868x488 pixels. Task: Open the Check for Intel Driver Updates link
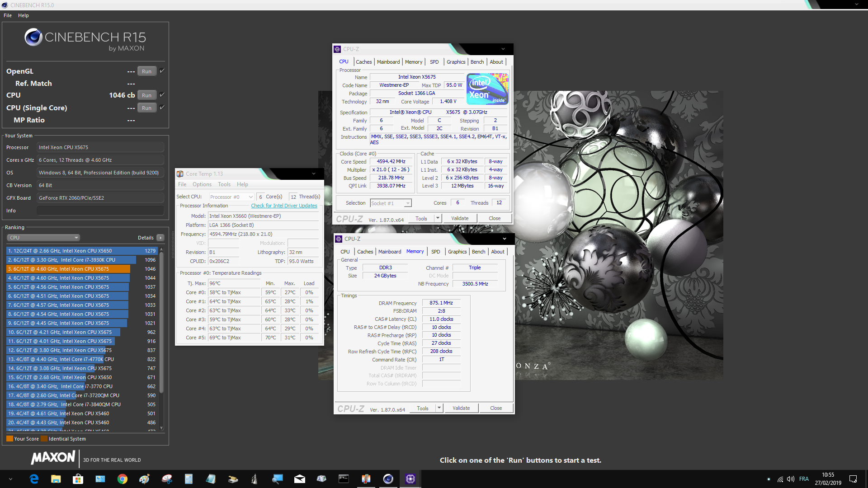(x=284, y=206)
